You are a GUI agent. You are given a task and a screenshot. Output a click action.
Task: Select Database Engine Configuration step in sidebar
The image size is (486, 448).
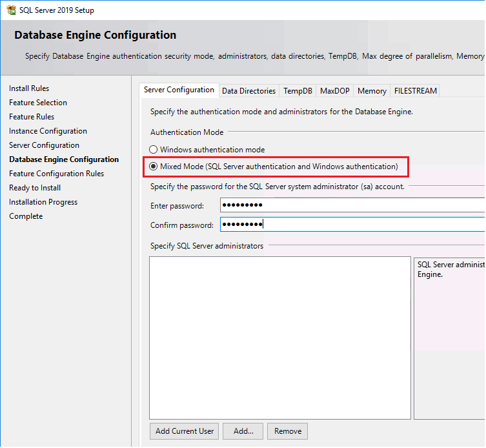click(x=64, y=159)
